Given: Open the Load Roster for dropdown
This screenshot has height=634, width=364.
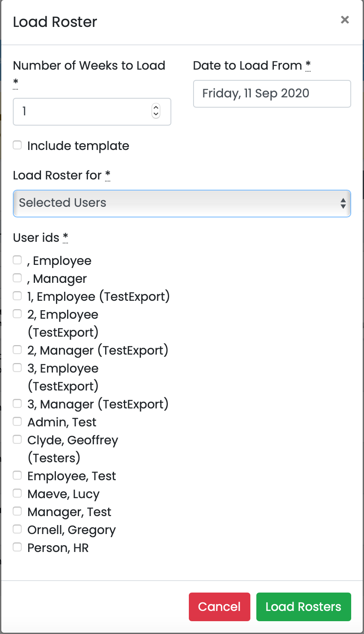Looking at the screenshot, I should (182, 203).
